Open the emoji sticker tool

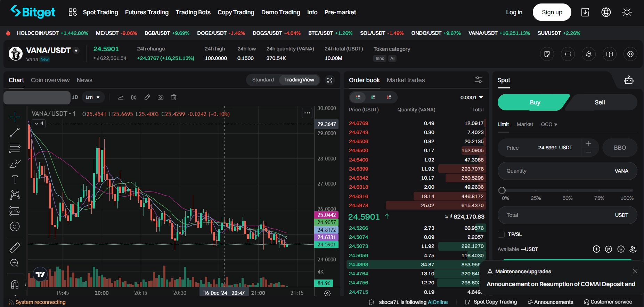(15, 227)
